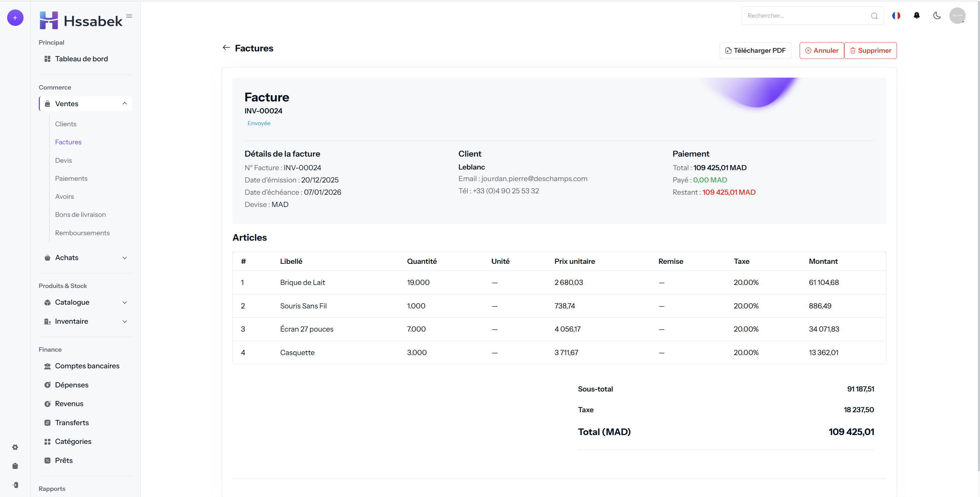Download the invoice with Télécharger PDF
Screen dimensions: 980x497
click(755, 51)
